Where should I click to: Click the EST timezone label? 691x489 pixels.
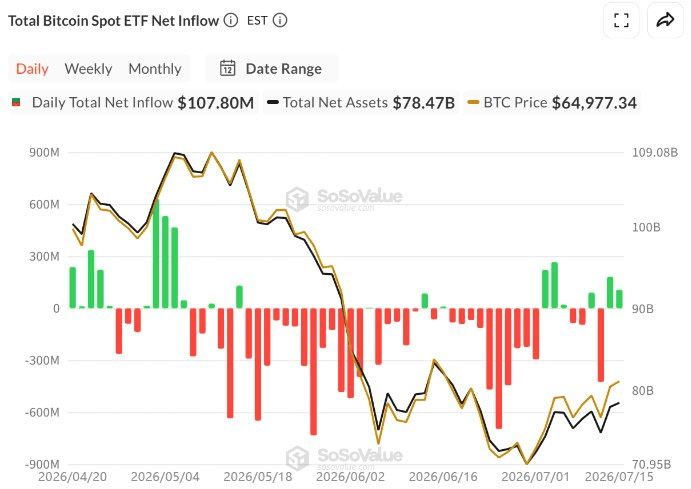257,20
